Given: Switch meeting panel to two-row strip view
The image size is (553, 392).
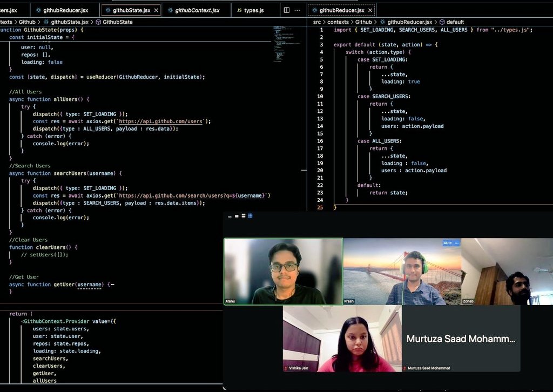Looking at the screenshot, I should (244, 216).
